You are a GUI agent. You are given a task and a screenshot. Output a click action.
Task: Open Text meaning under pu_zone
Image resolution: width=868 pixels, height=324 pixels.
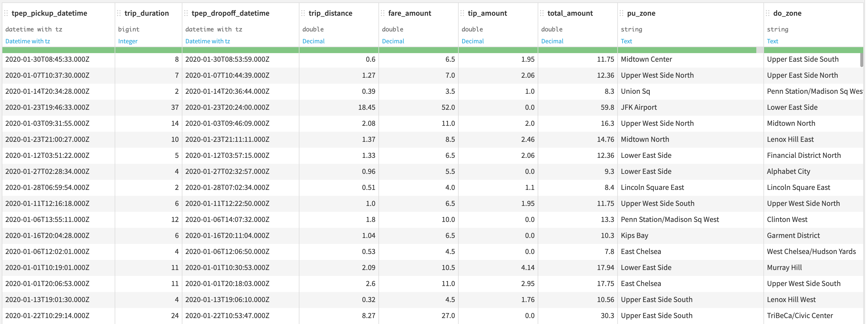click(626, 41)
